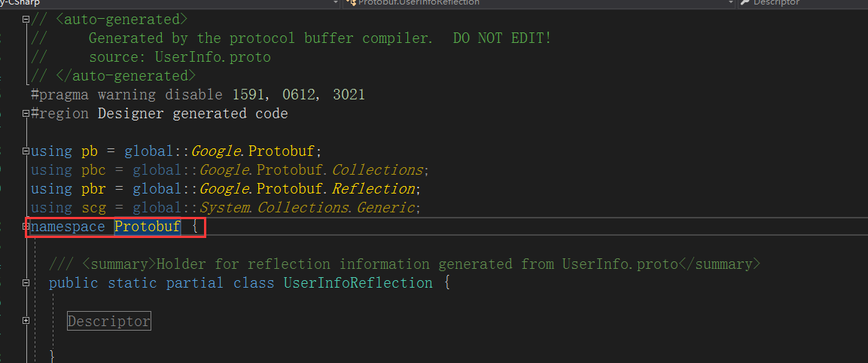
Task: Collapse the Designer generated code region
Action: [27, 114]
